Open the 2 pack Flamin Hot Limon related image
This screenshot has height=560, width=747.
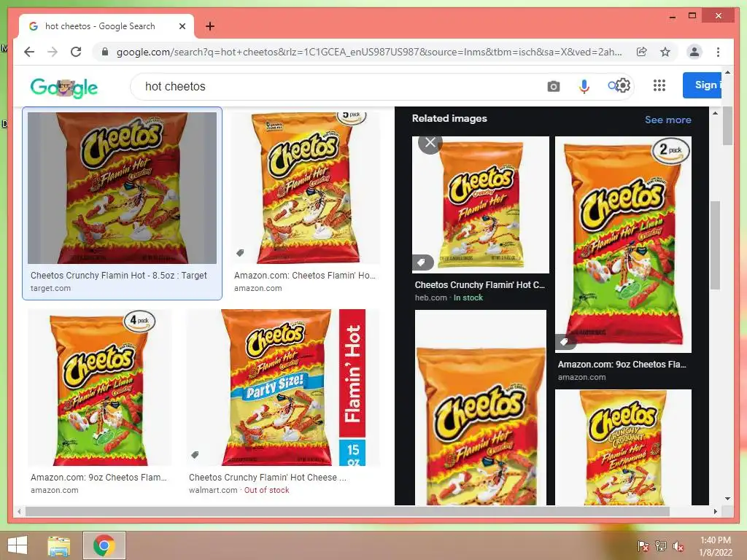click(623, 244)
